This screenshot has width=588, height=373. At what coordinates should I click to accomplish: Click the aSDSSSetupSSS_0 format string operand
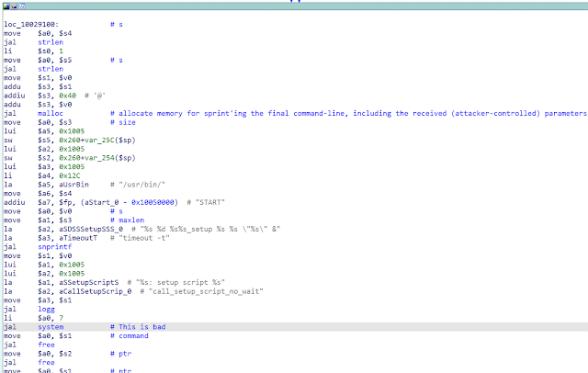pos(91,229)
